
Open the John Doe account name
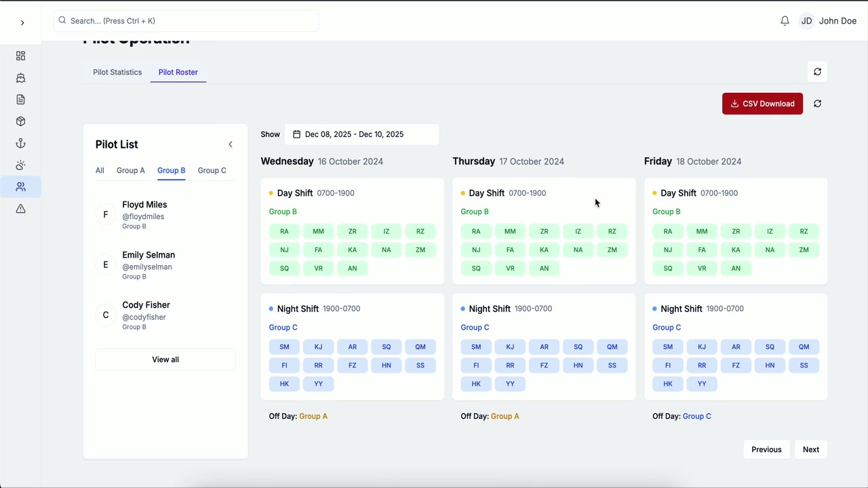click(837, 21)
